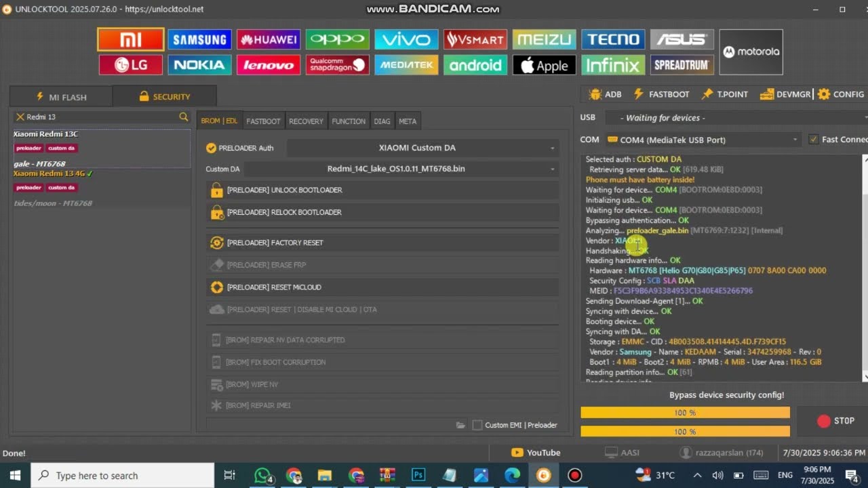This screenshot has width=868, height=488.
Task: Open the YouTube link in status bar
Action: 536,453
